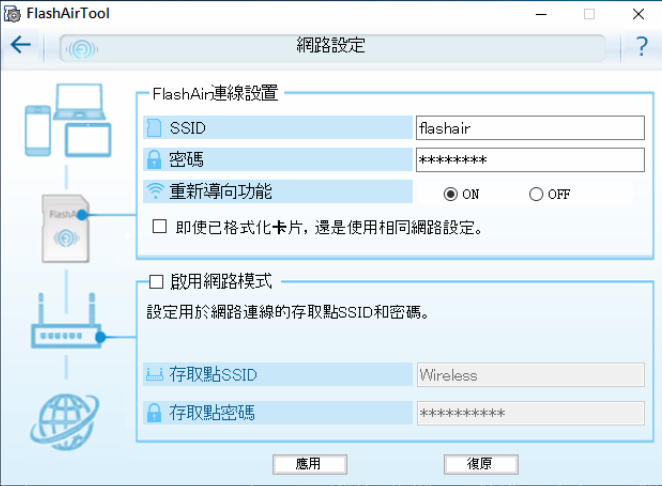Click the wireless router illustration
The image size is (662, 486).
tap(67, 322)
